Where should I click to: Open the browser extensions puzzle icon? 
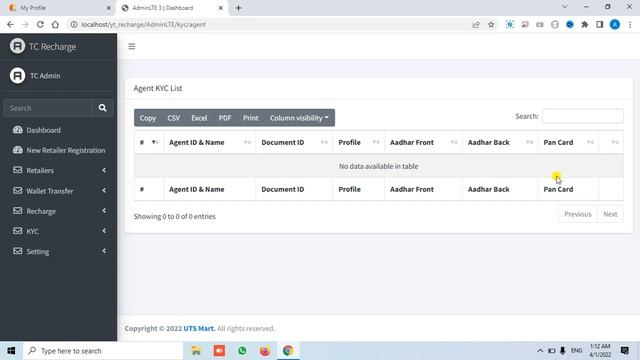point(584,24)
